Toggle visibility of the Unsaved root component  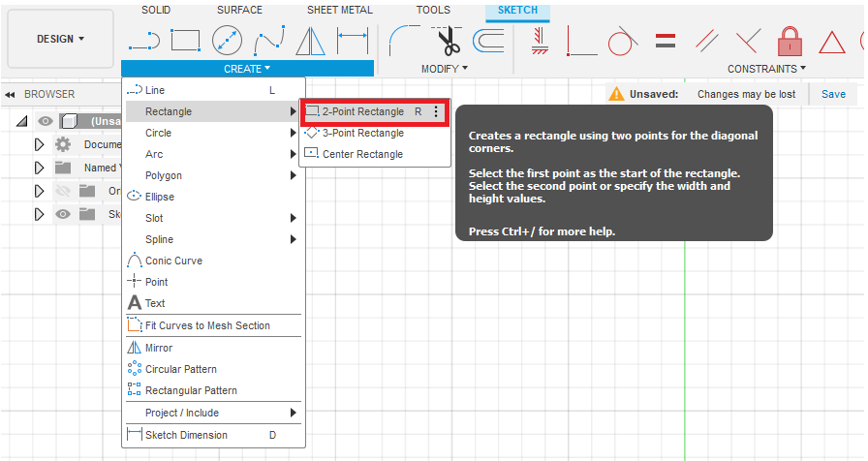(46, 121)
